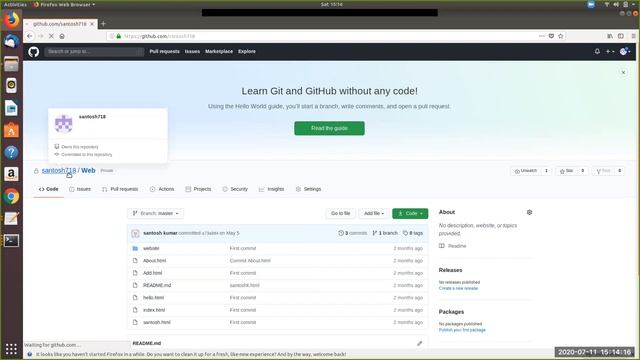Open Thunderbird mail from the dock

(11, 42)
